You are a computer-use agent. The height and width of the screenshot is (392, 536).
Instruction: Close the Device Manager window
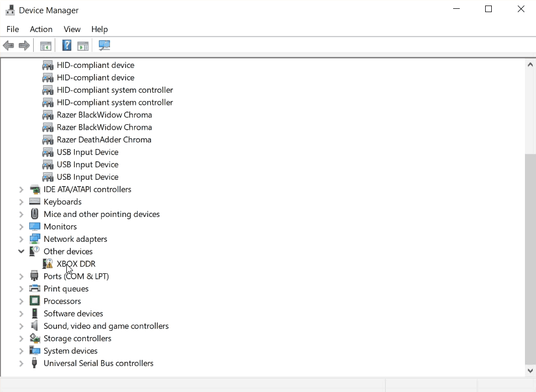521,9
